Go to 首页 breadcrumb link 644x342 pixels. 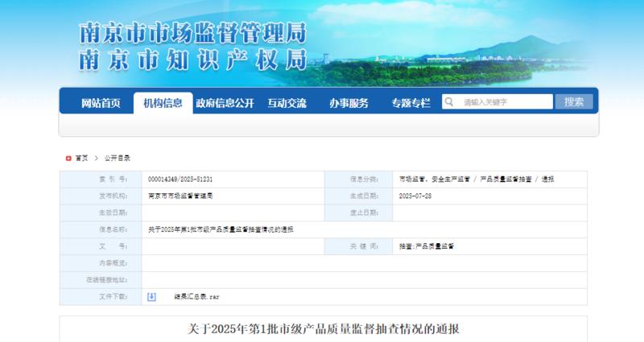81,158
